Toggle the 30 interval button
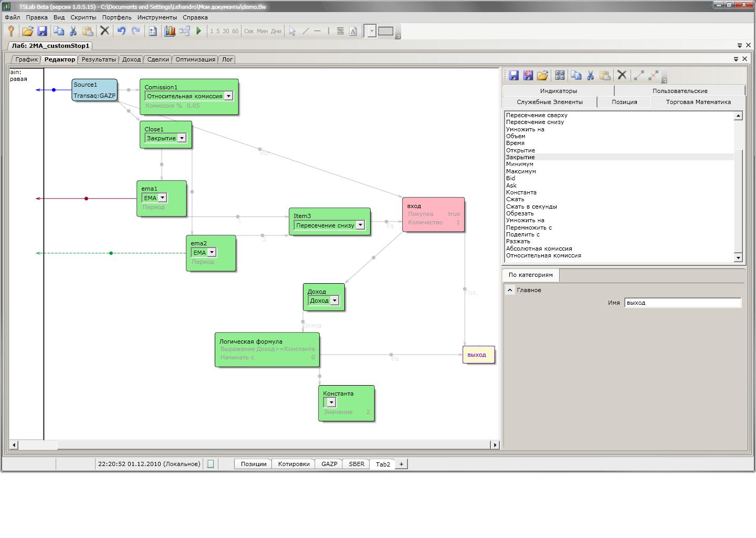This screenshot has height=538, width=756. coord(226,31)
